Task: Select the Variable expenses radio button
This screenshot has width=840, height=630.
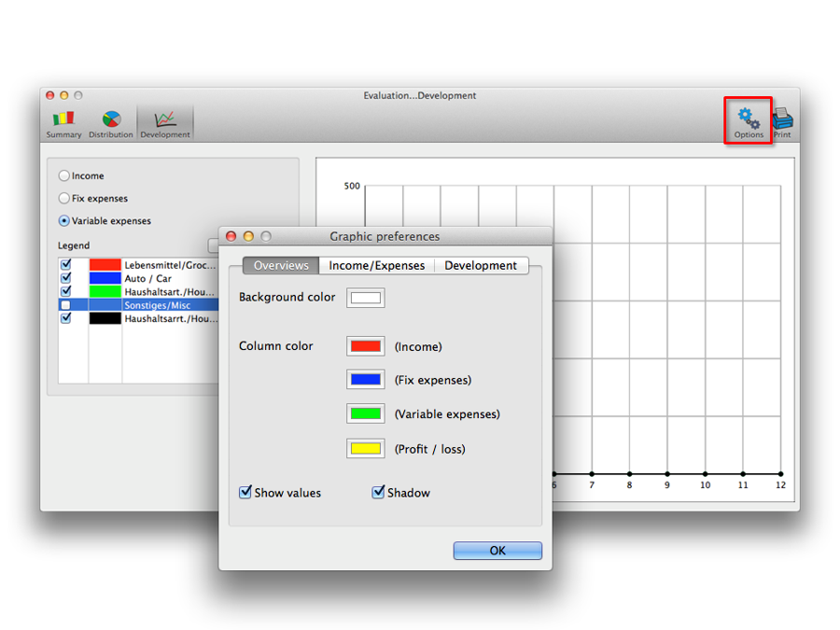Action: (64, 221)
